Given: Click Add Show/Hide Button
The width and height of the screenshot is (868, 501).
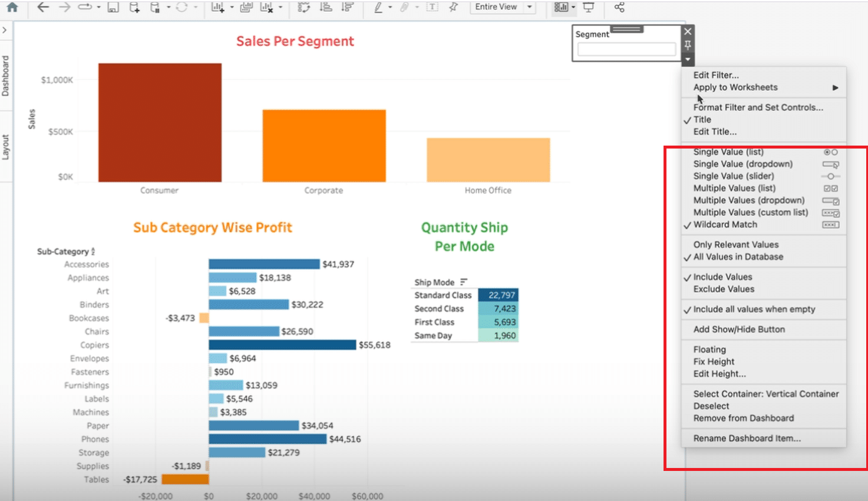Looking at the screenshot, I should pyautogui.click(x=739, y=329).
